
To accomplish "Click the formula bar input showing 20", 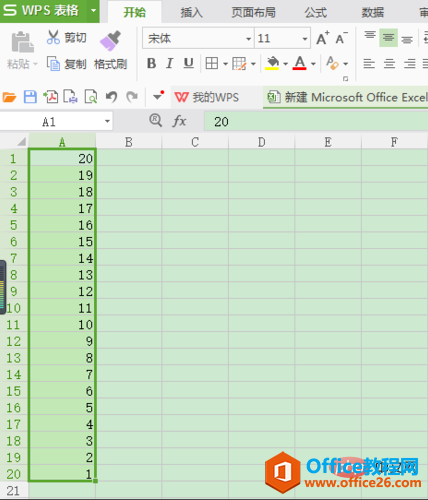I will coord(316,121).
